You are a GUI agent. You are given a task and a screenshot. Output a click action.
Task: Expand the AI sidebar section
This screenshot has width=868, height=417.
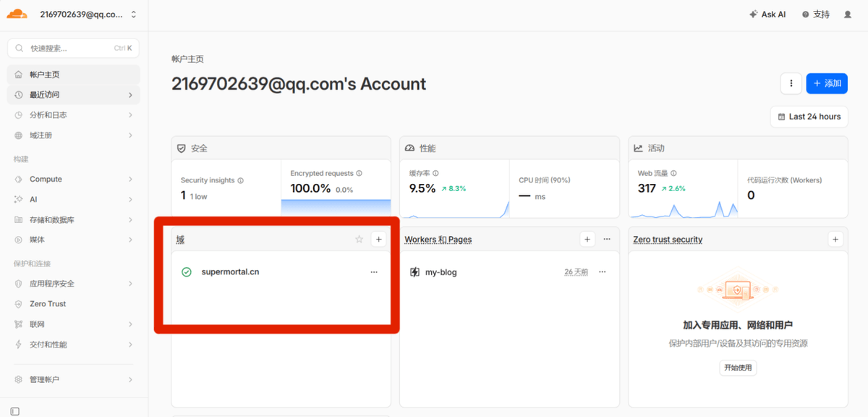pyautogui.click(x=74, y=199)
